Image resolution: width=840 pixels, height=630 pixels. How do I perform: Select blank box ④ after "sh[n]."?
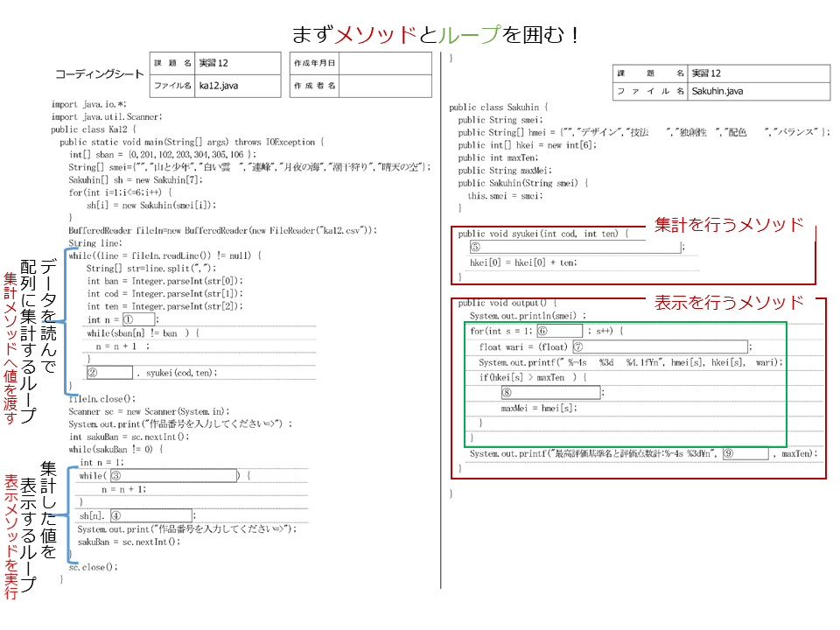tap(151, 515)
